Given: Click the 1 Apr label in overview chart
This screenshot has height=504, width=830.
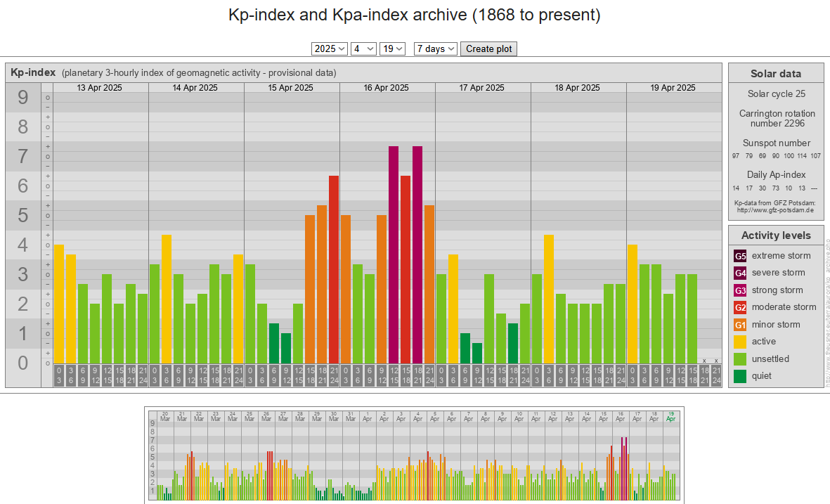Looking at the screenshot, I should pyautogui.click(x=368, y=417).
